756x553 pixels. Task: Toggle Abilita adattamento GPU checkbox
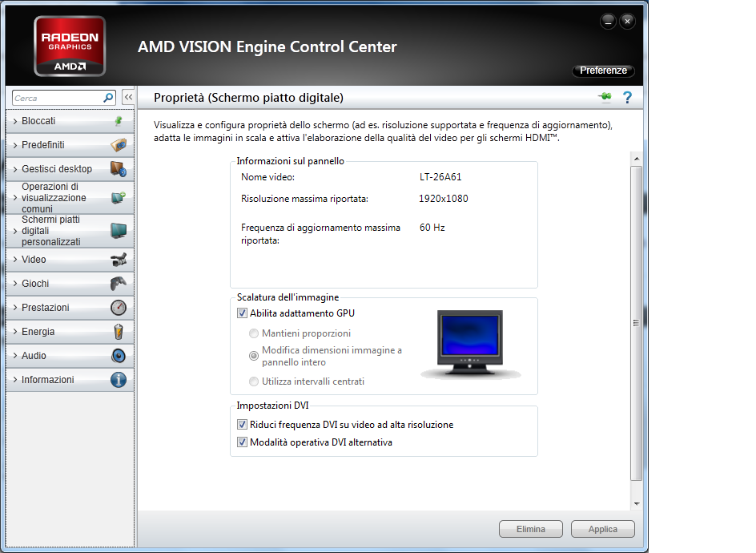tap(242, 313)
